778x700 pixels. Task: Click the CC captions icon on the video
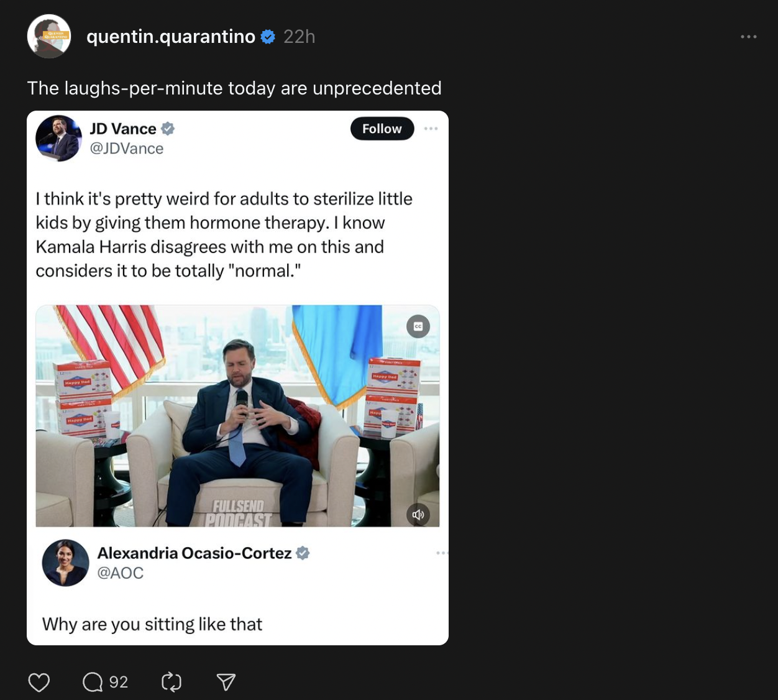click(x=418, y=326)
